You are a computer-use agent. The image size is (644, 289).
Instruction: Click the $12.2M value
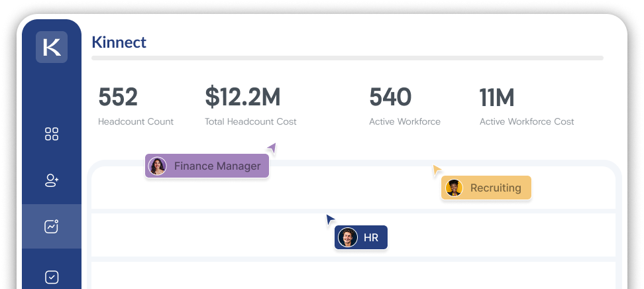pyautogui.click(x=242, y=97)
